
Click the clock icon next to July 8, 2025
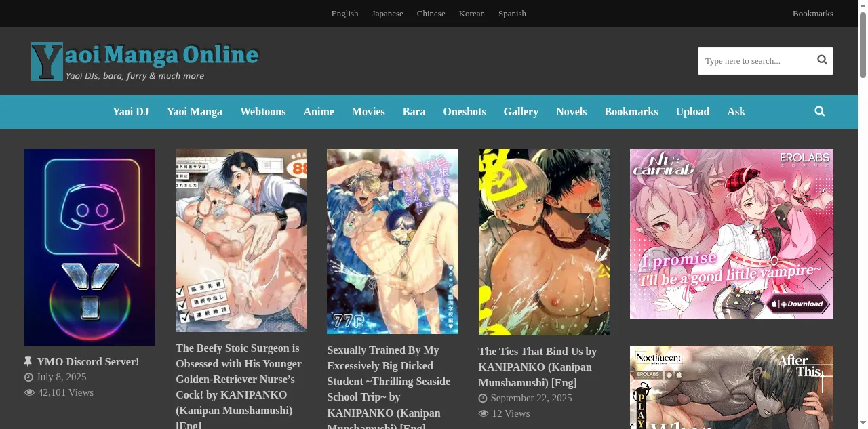28,377
